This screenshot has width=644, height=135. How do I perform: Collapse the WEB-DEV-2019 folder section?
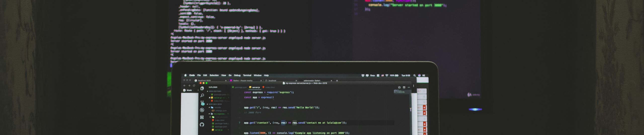208,104
